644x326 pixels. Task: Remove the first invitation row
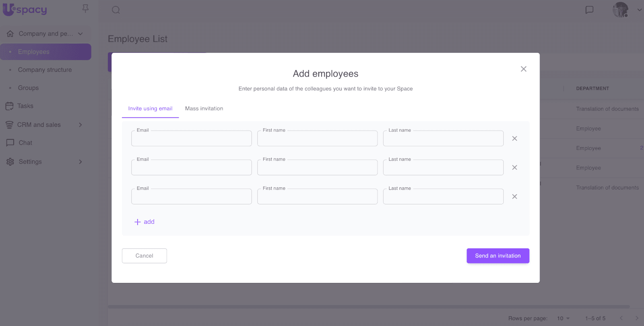pos(514,139)
